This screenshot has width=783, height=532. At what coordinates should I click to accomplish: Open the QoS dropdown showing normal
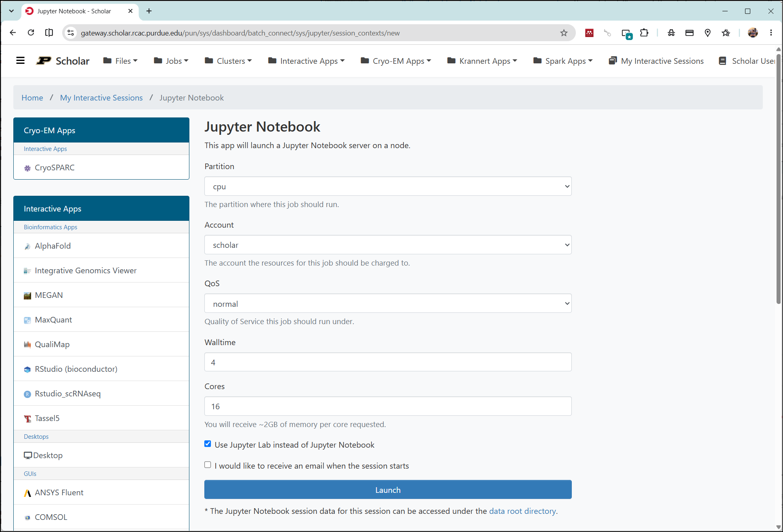pos(388,303)
